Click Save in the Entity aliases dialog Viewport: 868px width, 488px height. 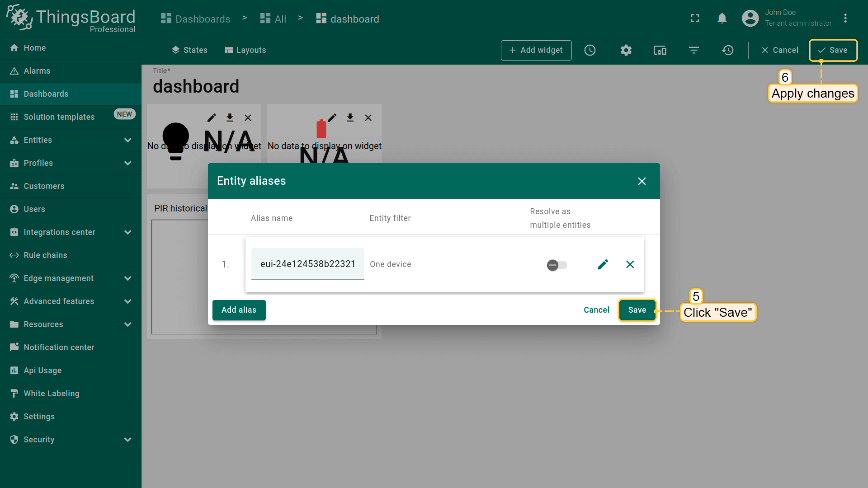637,310
